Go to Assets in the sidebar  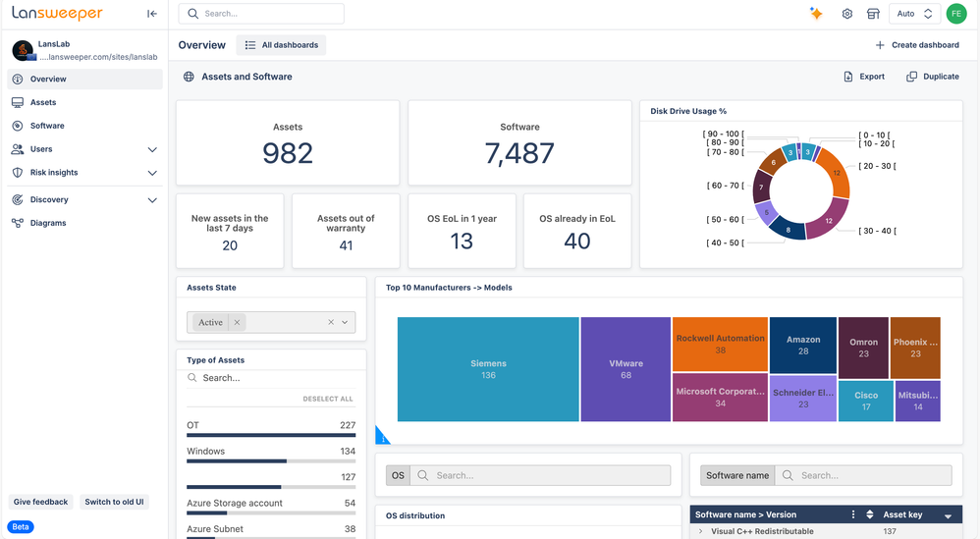(x=43, y=102)
